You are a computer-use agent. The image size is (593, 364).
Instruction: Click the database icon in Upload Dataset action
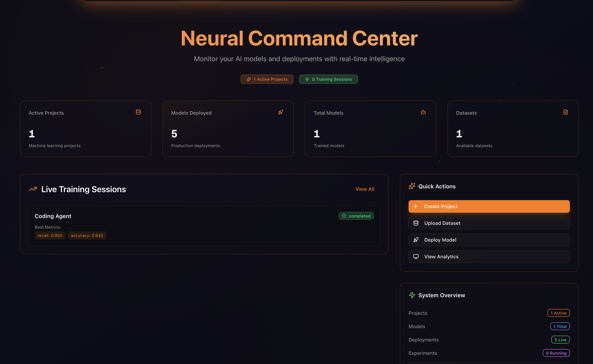coord(416,223)
